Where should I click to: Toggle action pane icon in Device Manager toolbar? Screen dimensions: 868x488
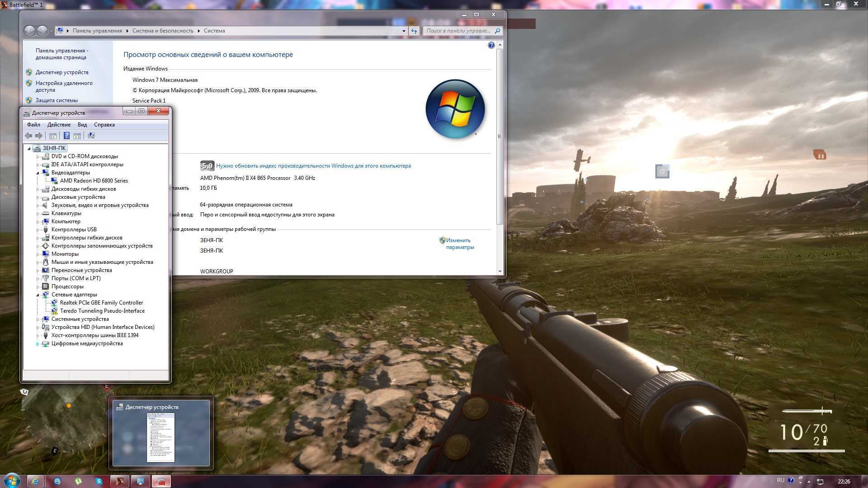(77, 136)
